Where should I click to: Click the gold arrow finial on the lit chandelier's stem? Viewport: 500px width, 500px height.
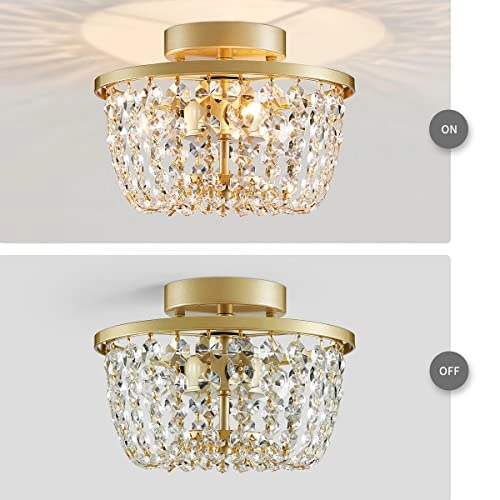[x=223, y=177]
